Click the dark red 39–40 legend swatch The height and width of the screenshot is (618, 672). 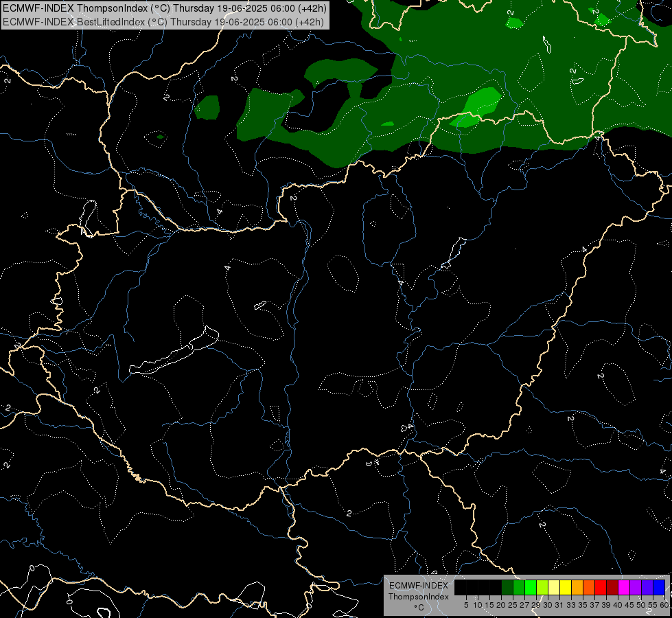click(x=612, y=587)
